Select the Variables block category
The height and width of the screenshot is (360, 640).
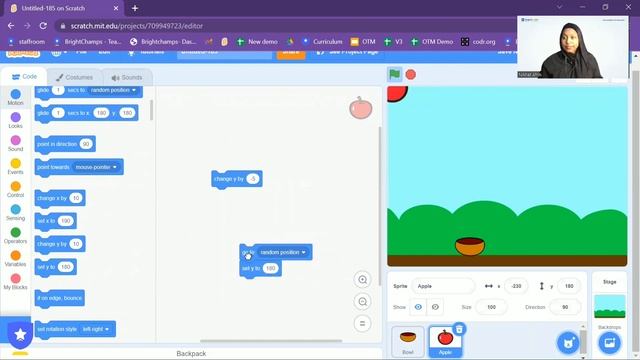16,259
